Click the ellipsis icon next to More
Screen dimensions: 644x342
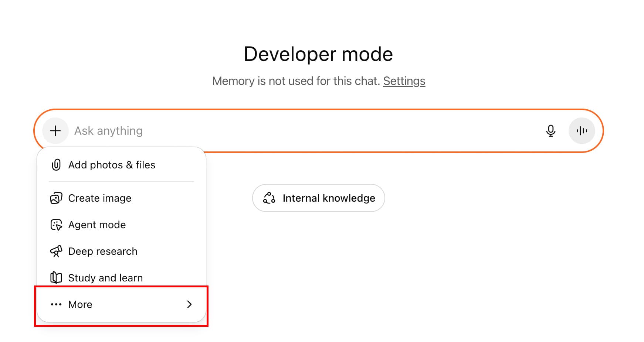56,304
